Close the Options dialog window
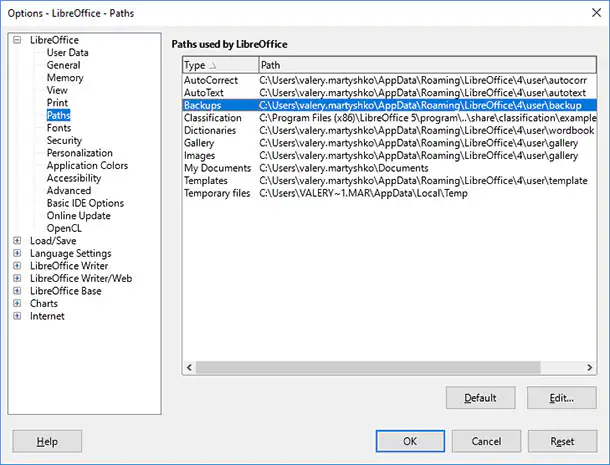The height and width of the screenshot is (465, 610). click(x=596, y=13)
